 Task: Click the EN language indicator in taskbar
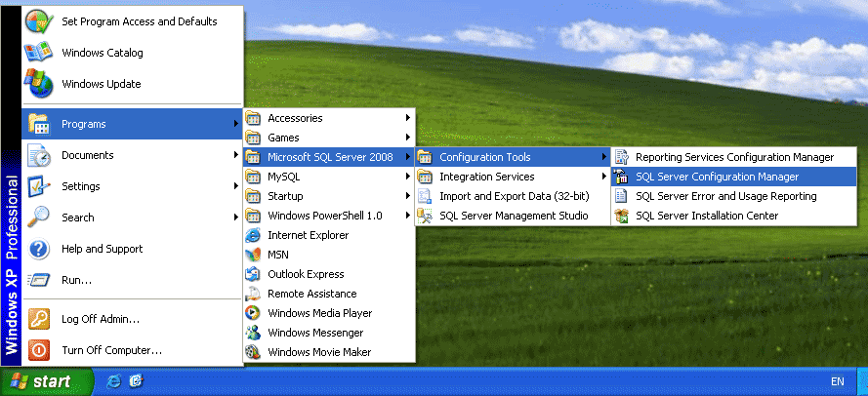tap(837, 381)
